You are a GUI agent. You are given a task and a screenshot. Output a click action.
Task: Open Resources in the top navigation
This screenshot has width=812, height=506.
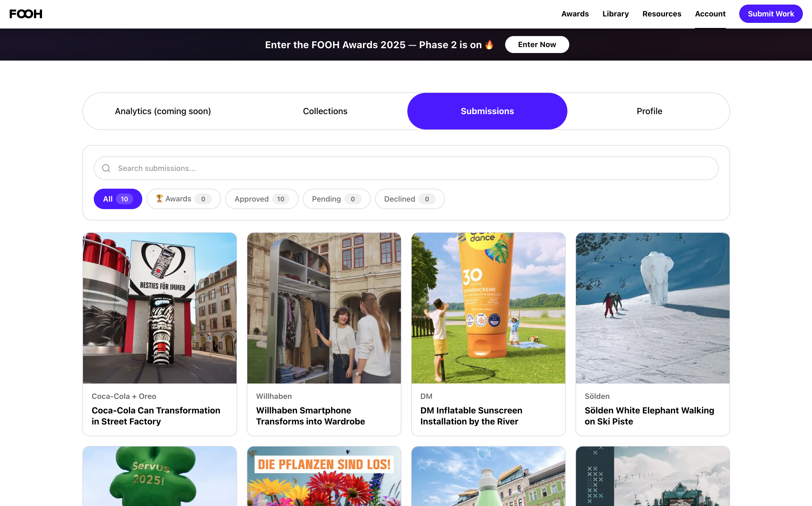pyautogui.click(x=662, y=14)
